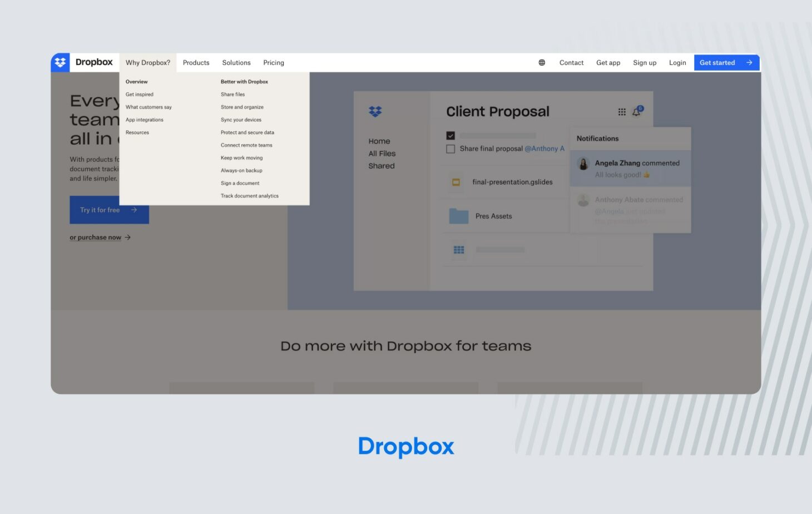Click the globe language icon
Image resolution: width=812 pixels, height=514 pixels.
tap(541, 62)
